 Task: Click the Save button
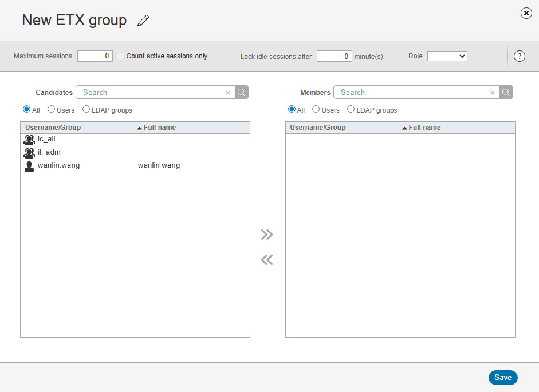(503, 378)
